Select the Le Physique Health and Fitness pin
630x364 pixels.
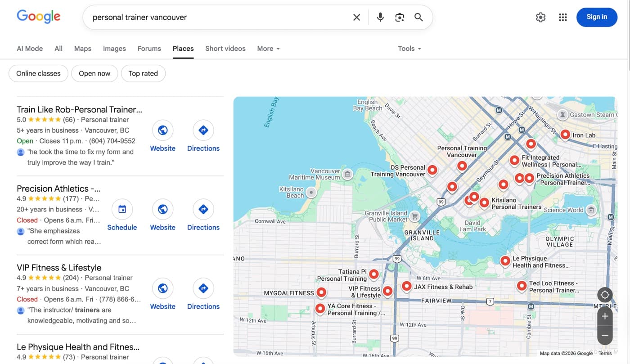[x=505, y=261]
